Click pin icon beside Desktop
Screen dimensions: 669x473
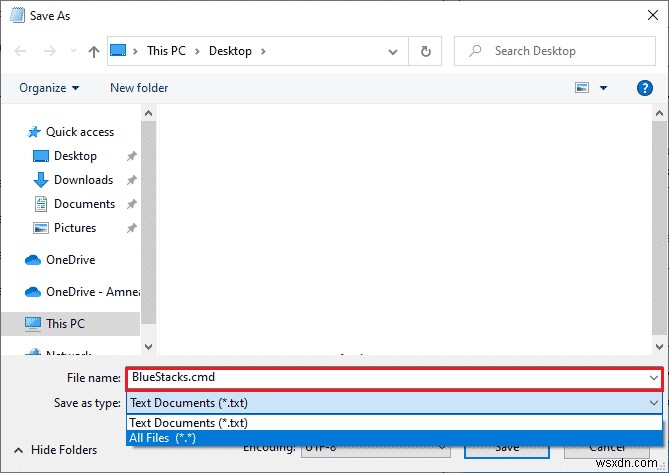click(131, 156)
